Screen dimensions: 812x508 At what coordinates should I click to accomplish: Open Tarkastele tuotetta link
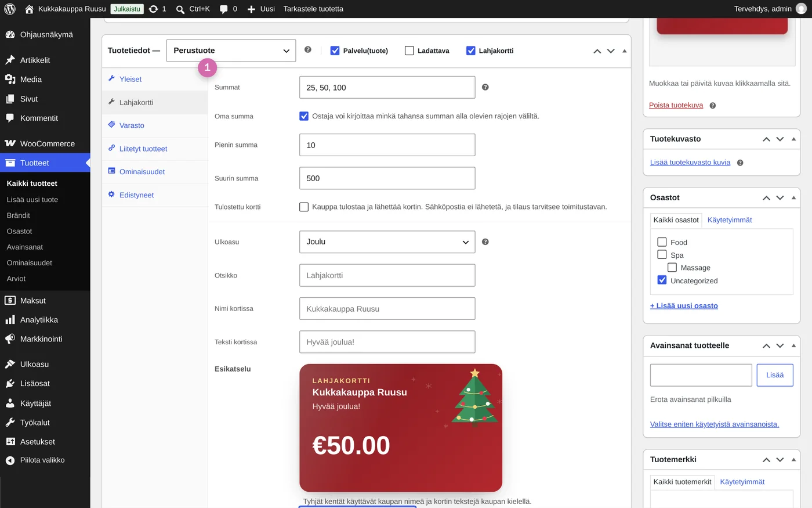(x=313, y=9)
